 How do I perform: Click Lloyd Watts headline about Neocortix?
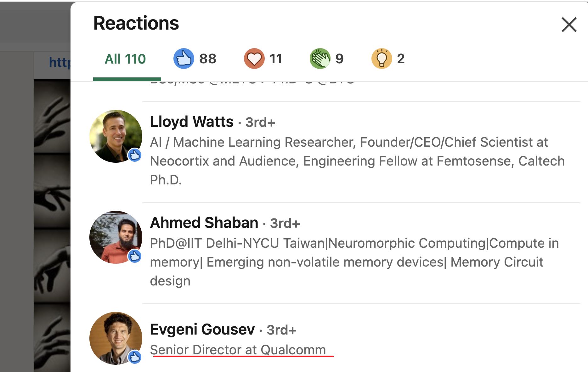(357, 161)
